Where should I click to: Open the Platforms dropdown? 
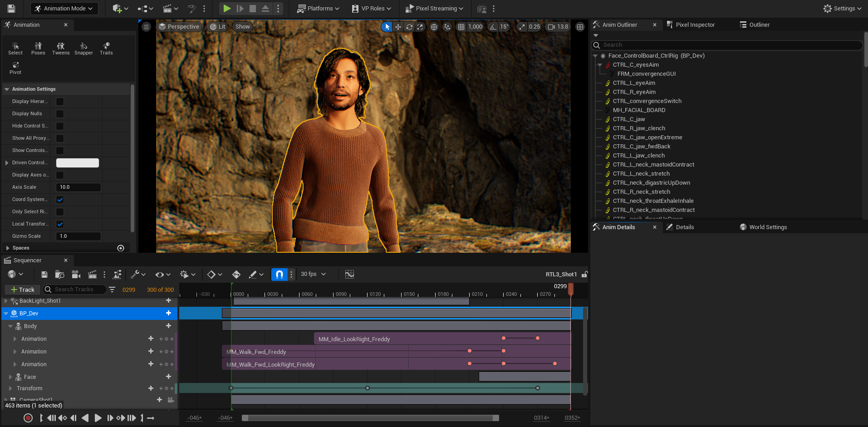318,8
